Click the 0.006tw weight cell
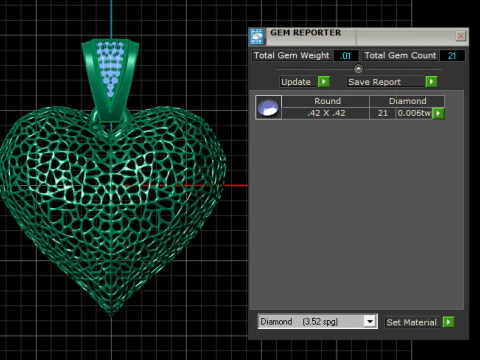Screen dimensions: 480x360 pos(414,113)
